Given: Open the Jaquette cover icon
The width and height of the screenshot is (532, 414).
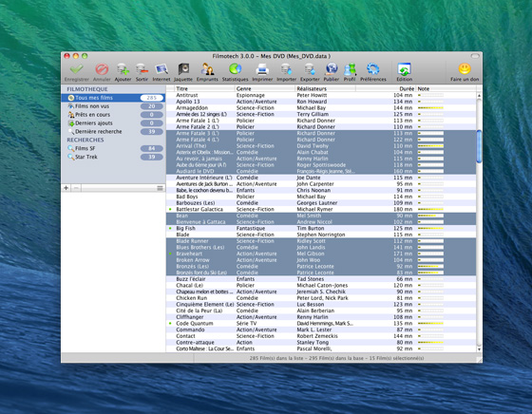Looking at the screenshot, I should [183, 69].
